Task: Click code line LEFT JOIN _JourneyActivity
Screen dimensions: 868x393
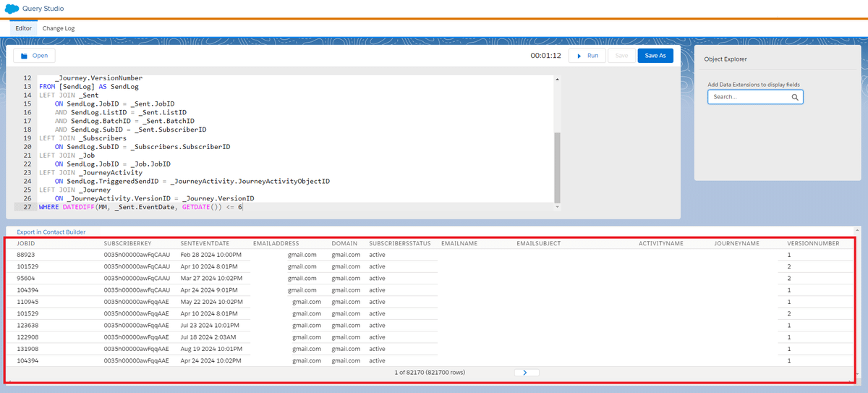Action: pos(90,172)
